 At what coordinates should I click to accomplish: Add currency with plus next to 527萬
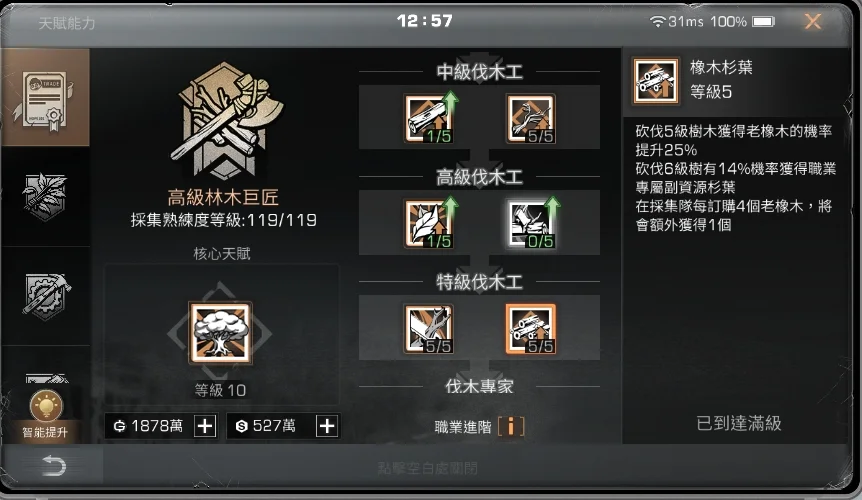pyautogui.click(x=327, y=426)
